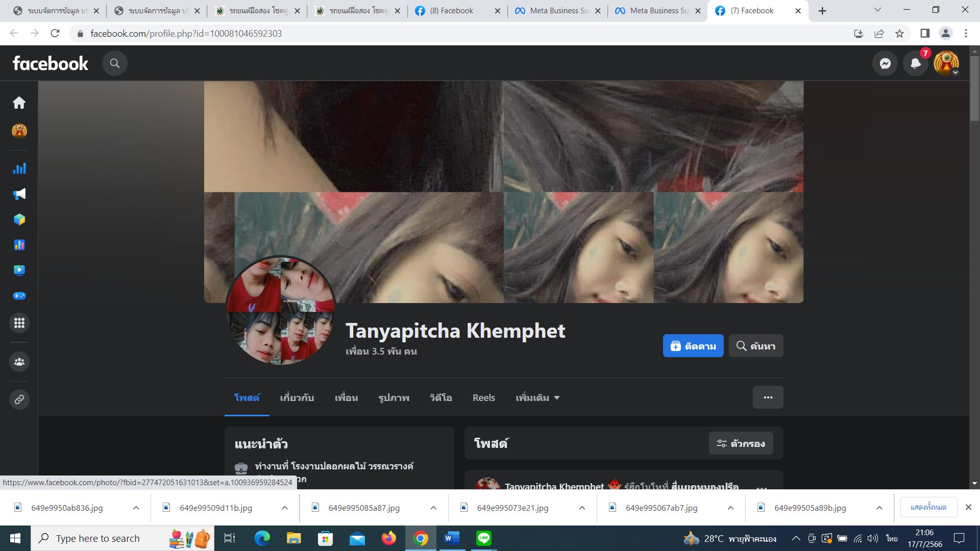The height and width of the screenshot is (551, 980).
Task: Open options for 649e9950ab836.jpg download
Action: point(136,508)
